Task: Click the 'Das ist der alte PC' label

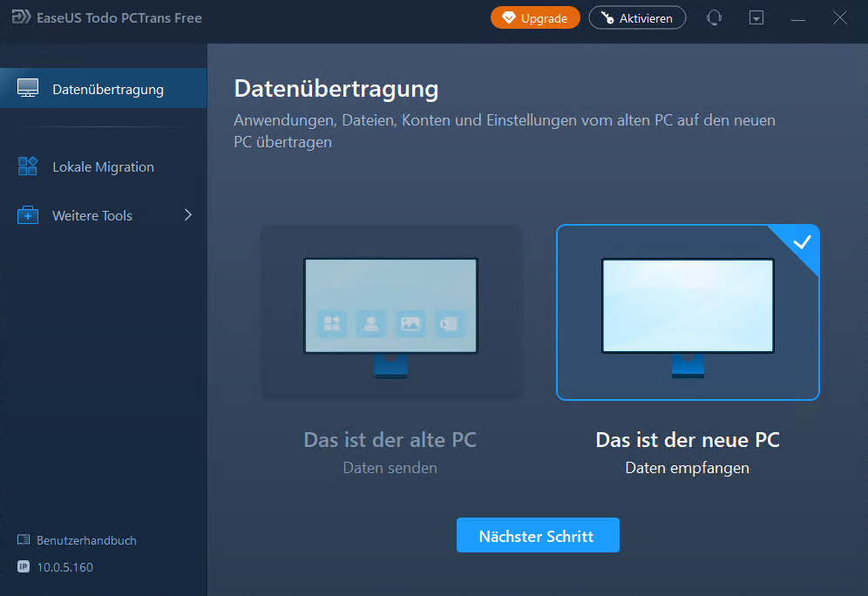Action: click(x=390, y=440)
